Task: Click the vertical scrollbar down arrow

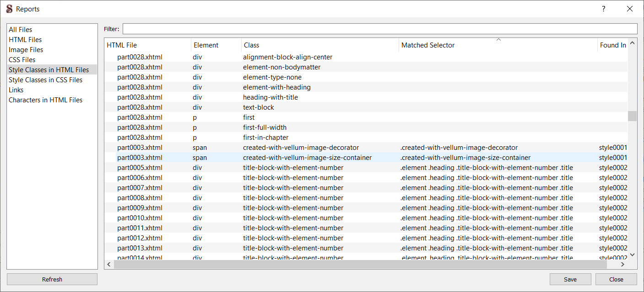Action: [632, 255]
